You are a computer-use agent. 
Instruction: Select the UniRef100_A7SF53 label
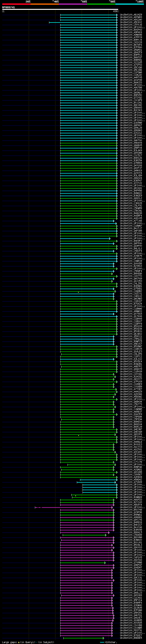131,65
